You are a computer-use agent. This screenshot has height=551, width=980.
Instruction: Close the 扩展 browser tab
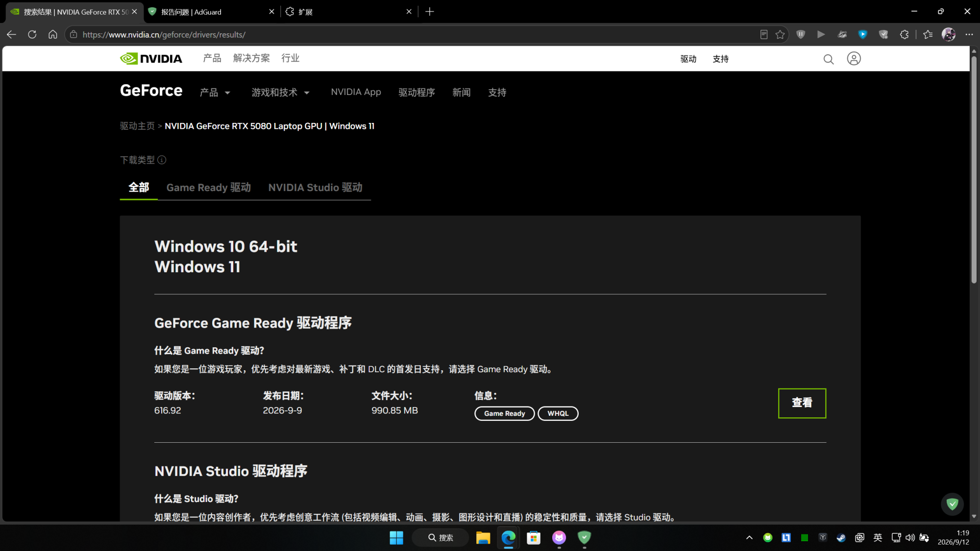tap(409, 12)
